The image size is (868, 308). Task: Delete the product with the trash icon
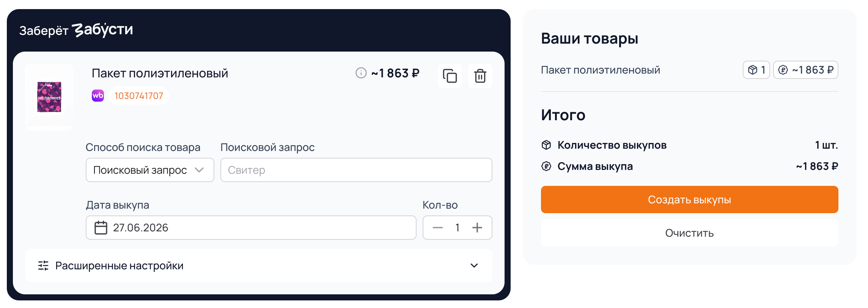click(480, 76)
